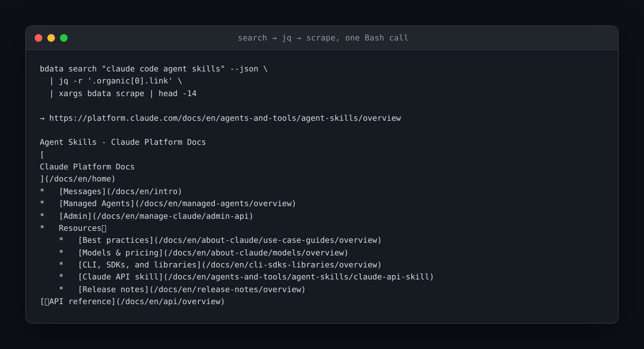Click the '](/docs/en/home)' link line
This screenshot has width=644, height=349.
coord(78,179)
